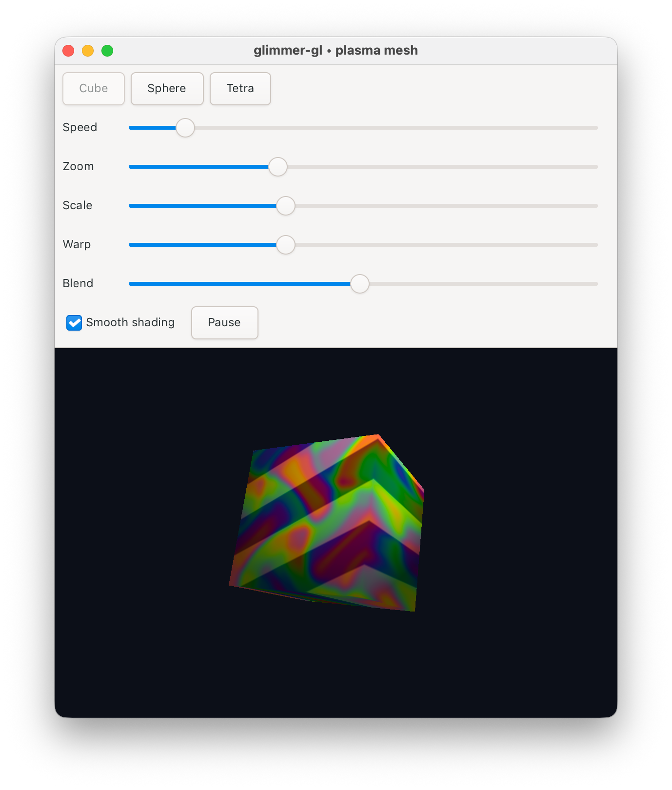Image resolution: width=672 pixels, height=790 pixels.
Task: Pause the plasma animation
Action: click(x=224, y=323)
